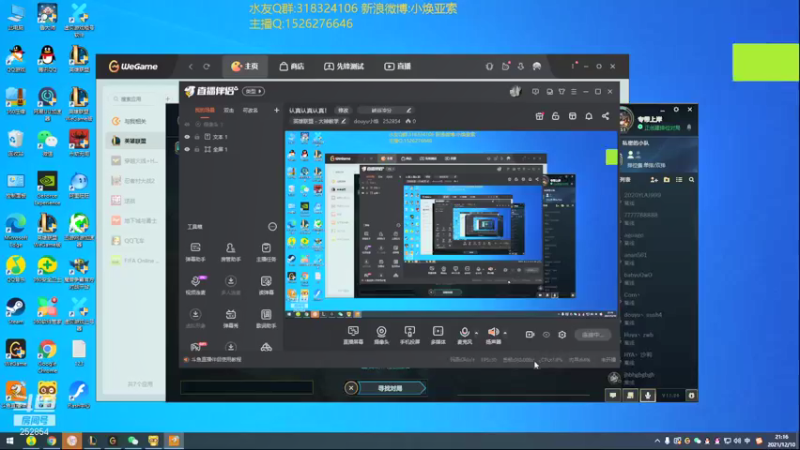Click the 寻找对局 find match button

[x=390, y=388]
